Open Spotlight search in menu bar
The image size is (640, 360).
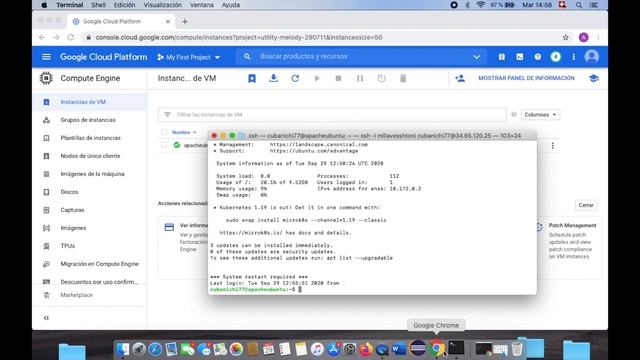579,5
